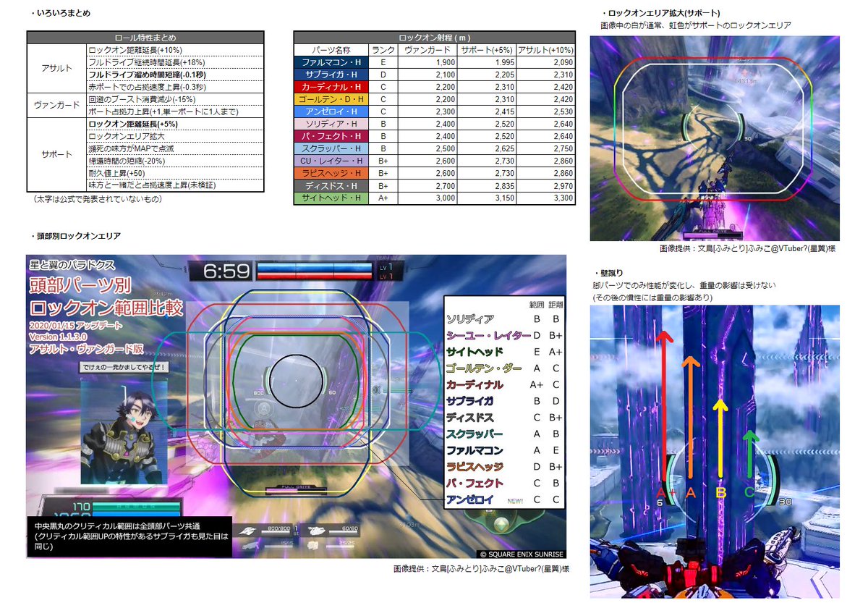Click the 'A+' rank cell for サイトヘッド
868x616 pixels.
pos(383,198)
